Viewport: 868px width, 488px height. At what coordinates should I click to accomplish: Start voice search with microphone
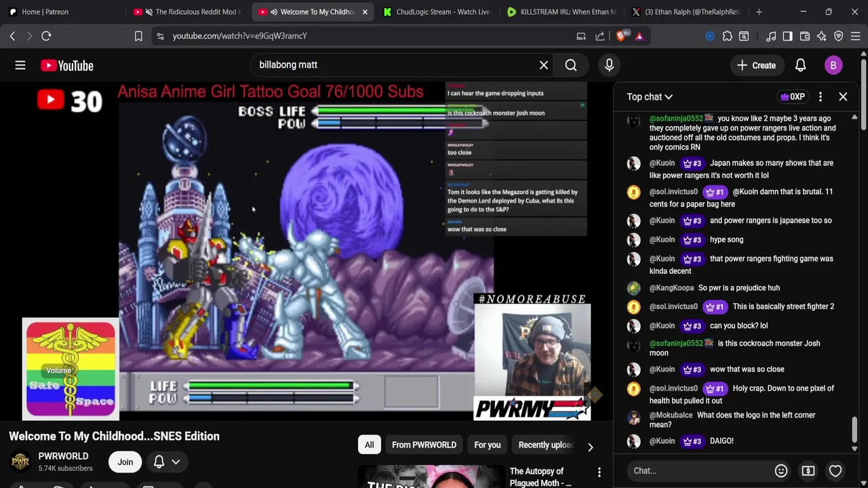click(609, 65)
